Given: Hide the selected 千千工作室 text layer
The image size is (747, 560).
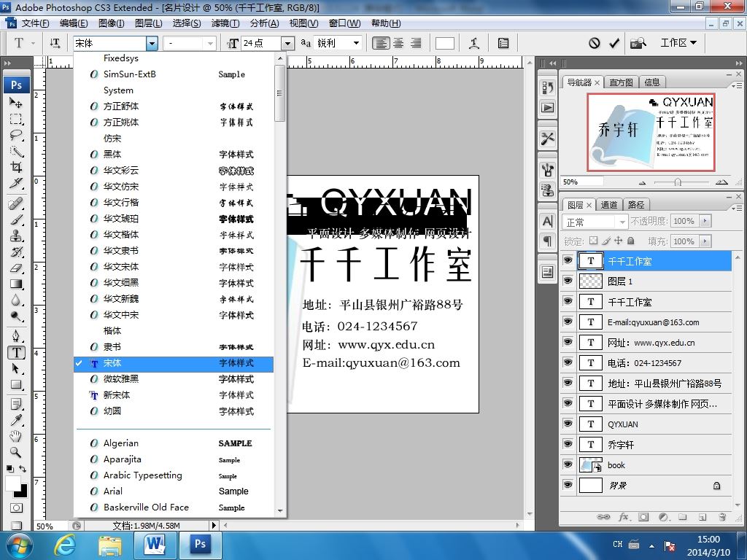Looking at the screenshot, I should tap(568, 260).
